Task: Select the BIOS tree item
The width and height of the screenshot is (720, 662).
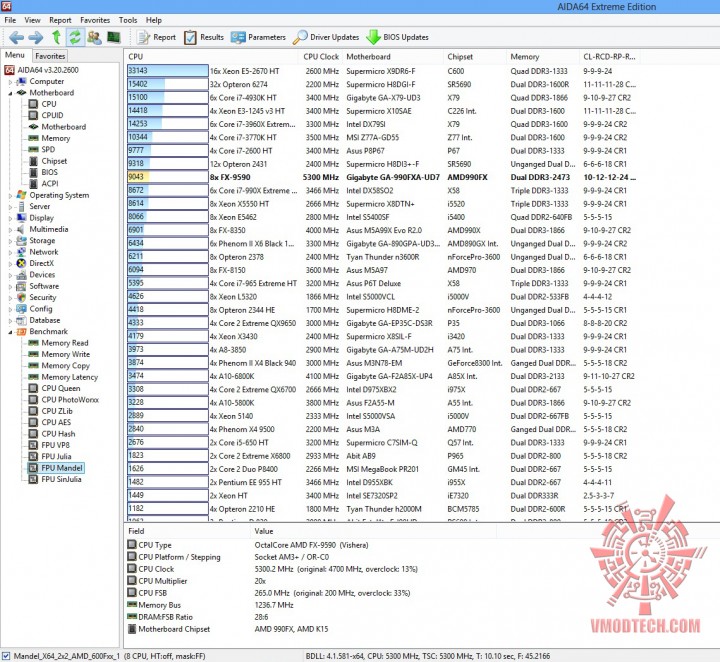Action: click(x=49, y=172)
